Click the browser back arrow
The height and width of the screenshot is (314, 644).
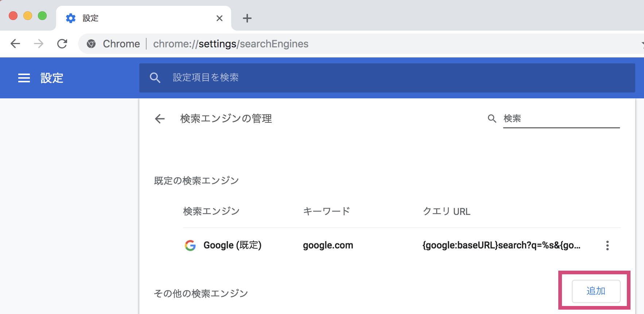click(x=15, y=44)
